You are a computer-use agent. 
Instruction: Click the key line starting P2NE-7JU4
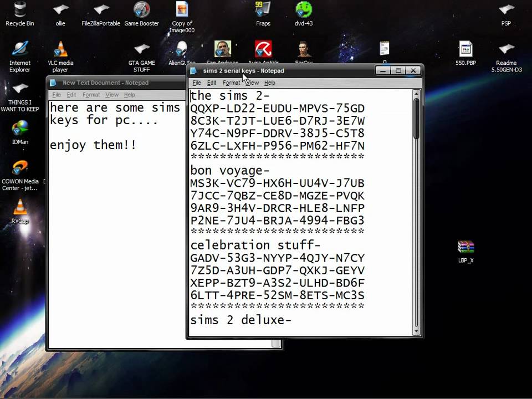click(278, 221)
